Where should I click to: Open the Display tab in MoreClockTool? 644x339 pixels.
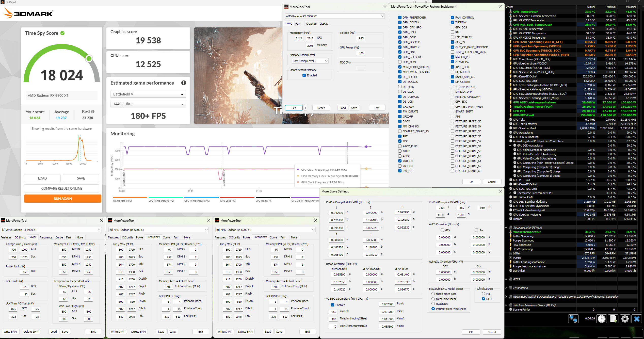tap(324, 24)
